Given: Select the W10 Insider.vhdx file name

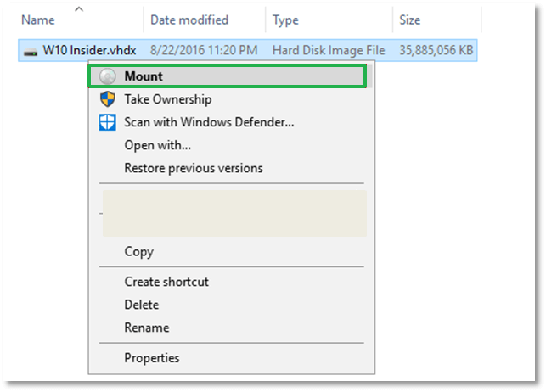Looking at the screenshot, I should click(89, 50).
